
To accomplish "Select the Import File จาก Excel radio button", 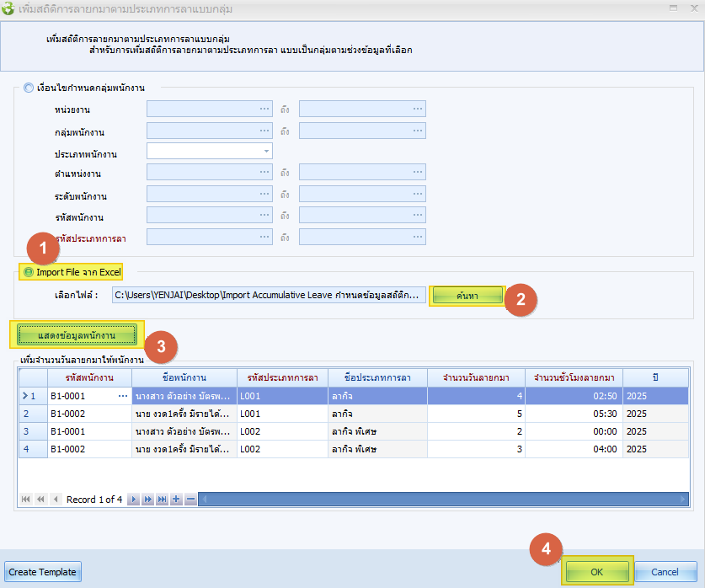I will 29,272.
